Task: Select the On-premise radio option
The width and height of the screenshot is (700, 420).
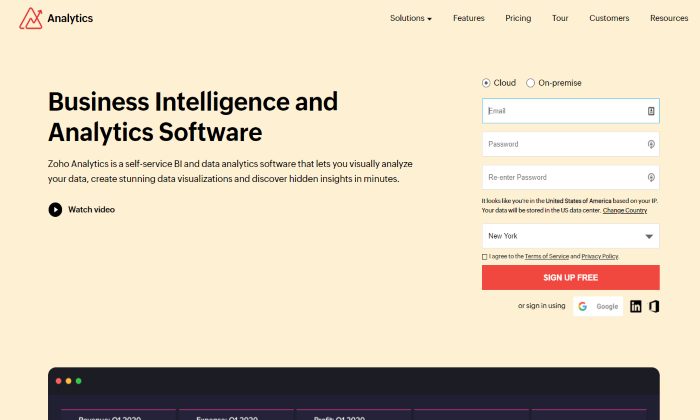Action: pyautogui.click(x=530, y=83)
